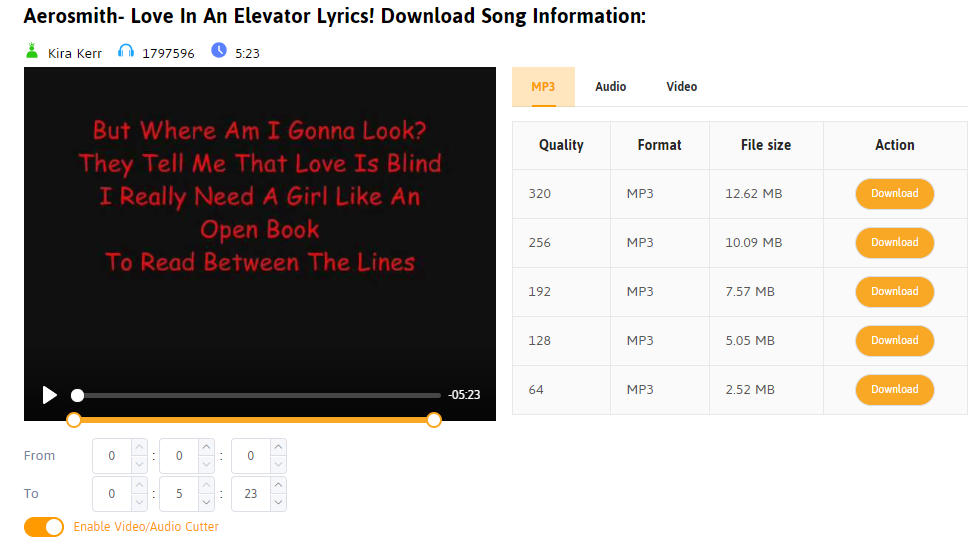Screen dimensions: 980x545
Task: Download the 128 quality MP3
Action: click(x=894, y=341)
